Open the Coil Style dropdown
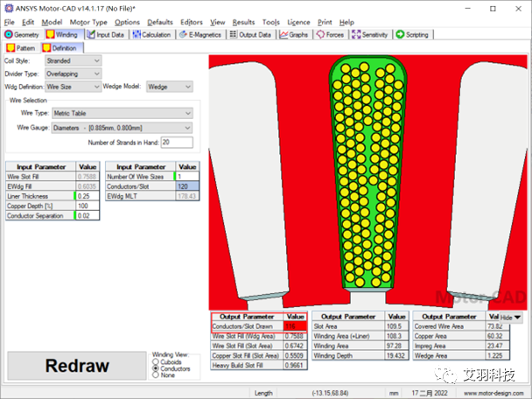The image size is (532, 399). tap(73, 60)
